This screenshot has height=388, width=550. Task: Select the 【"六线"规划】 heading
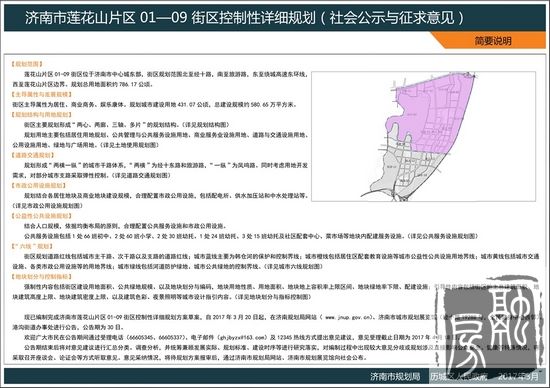point(32,246)
